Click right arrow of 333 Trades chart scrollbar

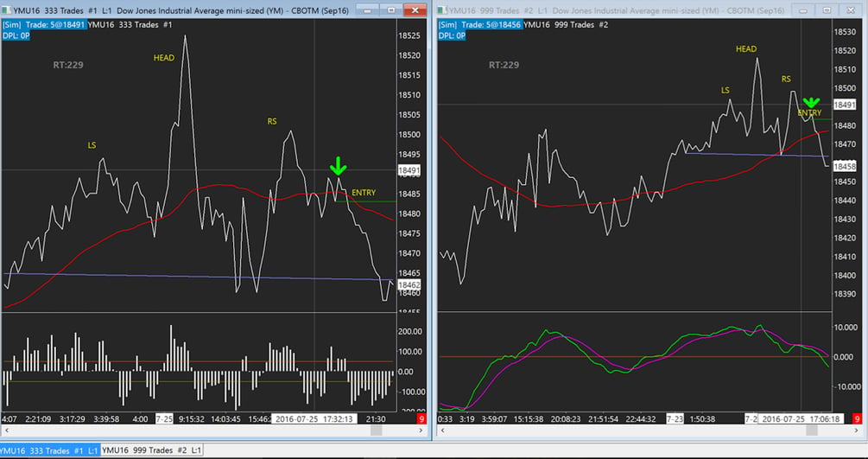click(x=421, y=430)
